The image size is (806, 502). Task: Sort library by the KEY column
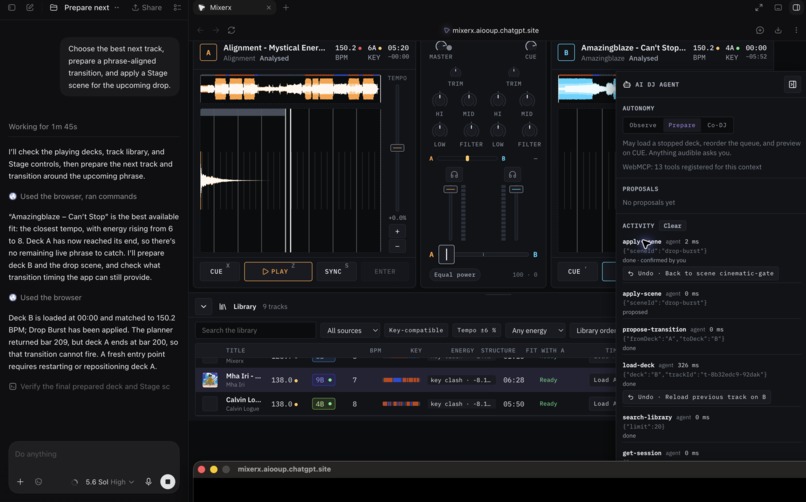coord(416,350)
